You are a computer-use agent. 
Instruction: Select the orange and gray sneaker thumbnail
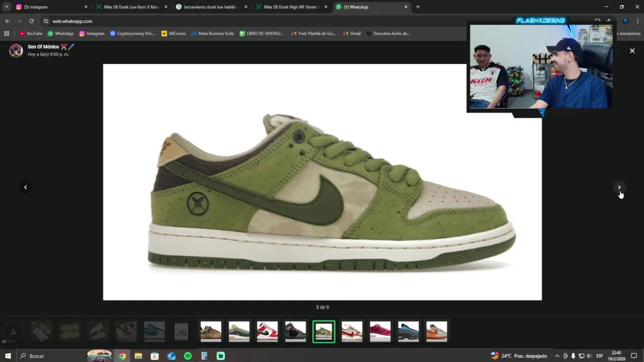[x=436, y=332]
